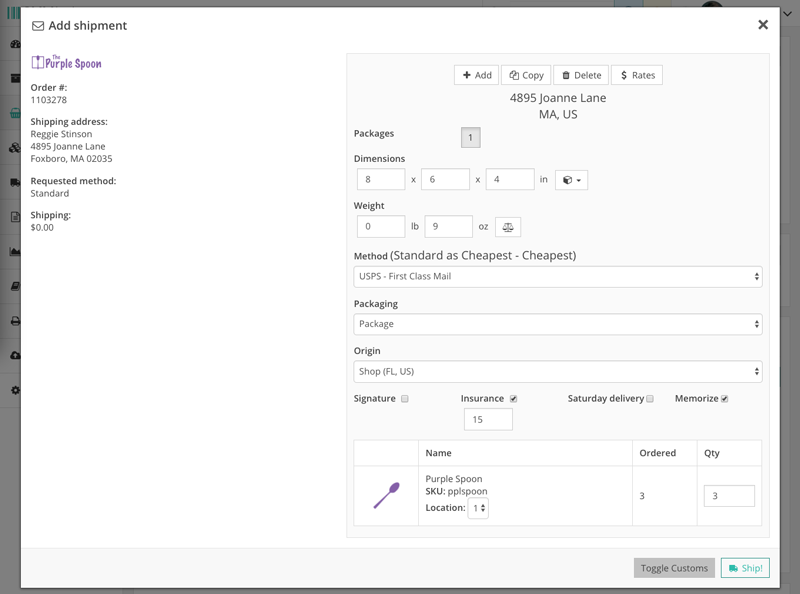Get shipping Rates with dollar button

coord(637,75)
